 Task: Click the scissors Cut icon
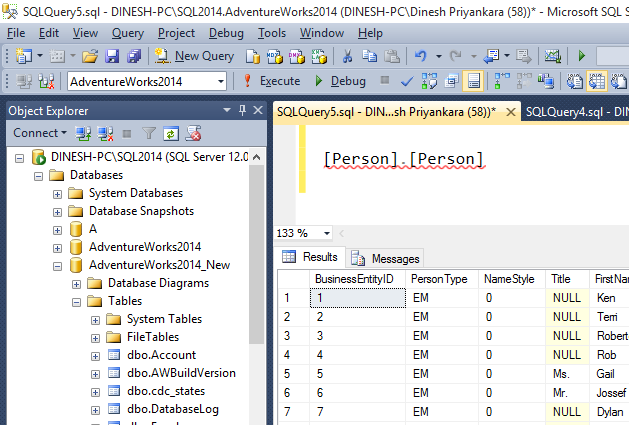point(347,56)
